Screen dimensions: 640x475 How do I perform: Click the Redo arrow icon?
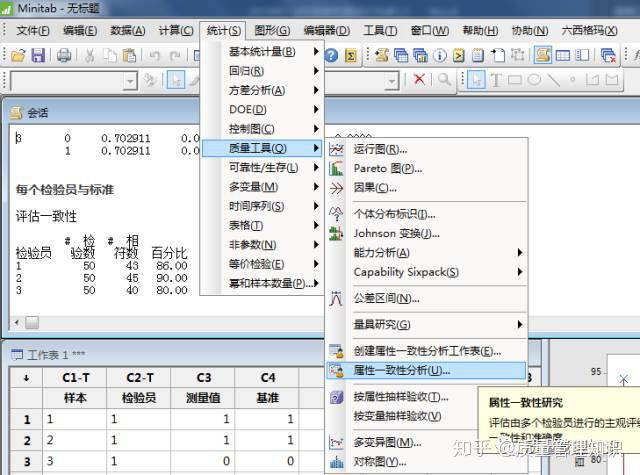pyautogui.click(x=175, y=55)
